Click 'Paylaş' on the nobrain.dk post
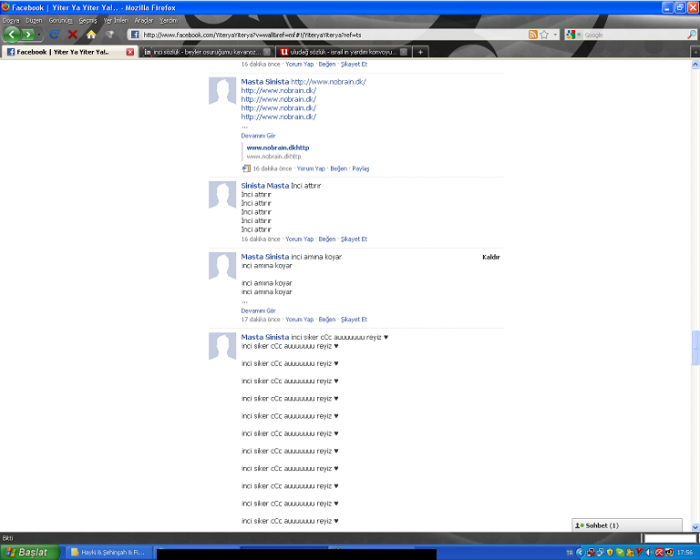The image size is (700, 560). [360, 168]
